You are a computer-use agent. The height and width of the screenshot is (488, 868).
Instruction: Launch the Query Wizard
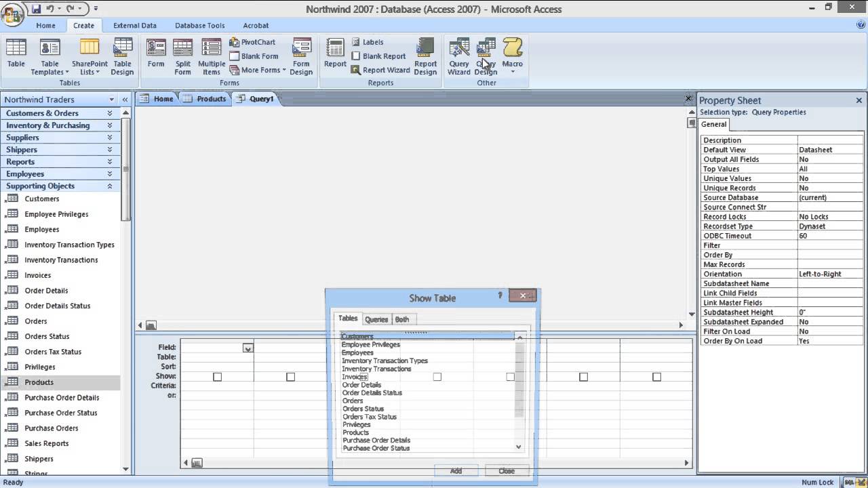(459, 56)
